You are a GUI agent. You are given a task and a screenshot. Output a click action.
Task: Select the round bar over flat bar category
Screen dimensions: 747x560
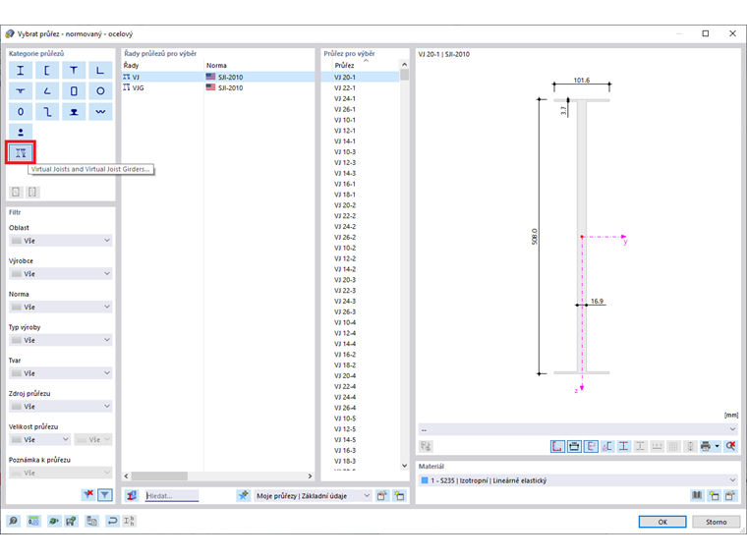21,132
